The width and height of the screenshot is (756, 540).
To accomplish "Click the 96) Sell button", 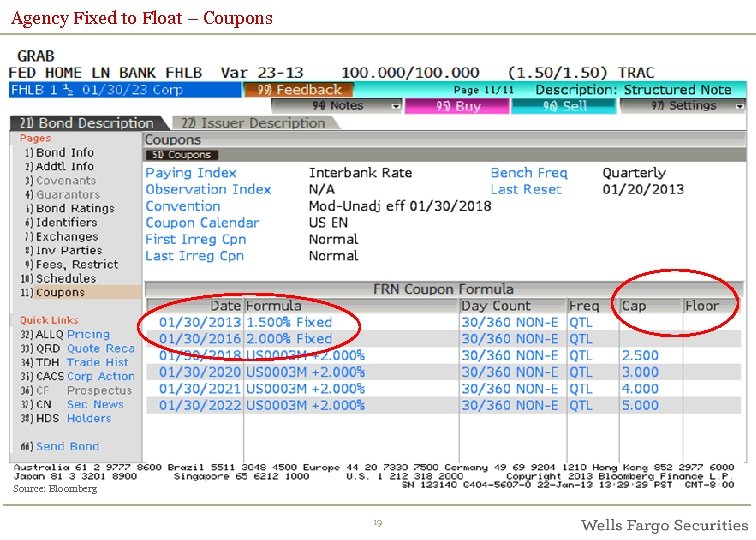I will coord(564,106).
